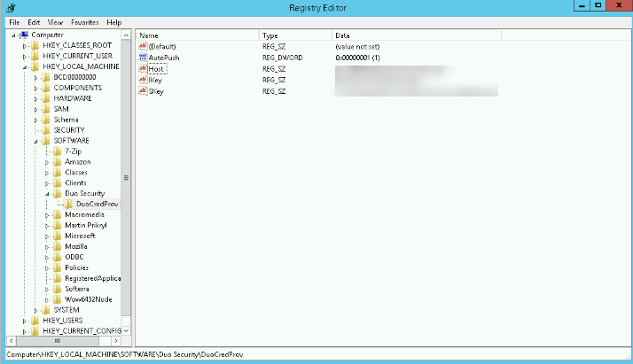Expand the HKEY_CLASSES_ROOT node
The width and height of the screenshot is (633, 364).
(x=26, y=45)
